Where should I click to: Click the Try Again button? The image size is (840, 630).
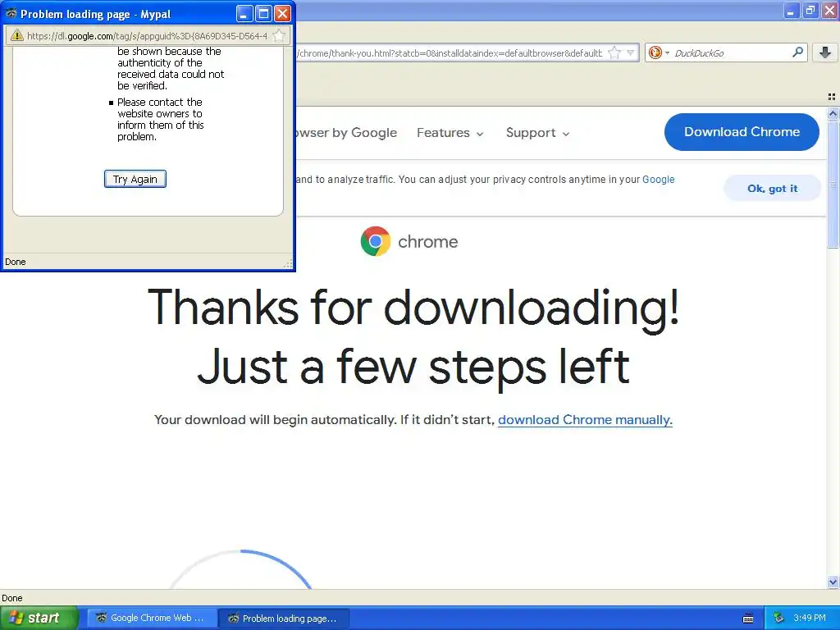[x=135, y=179]
